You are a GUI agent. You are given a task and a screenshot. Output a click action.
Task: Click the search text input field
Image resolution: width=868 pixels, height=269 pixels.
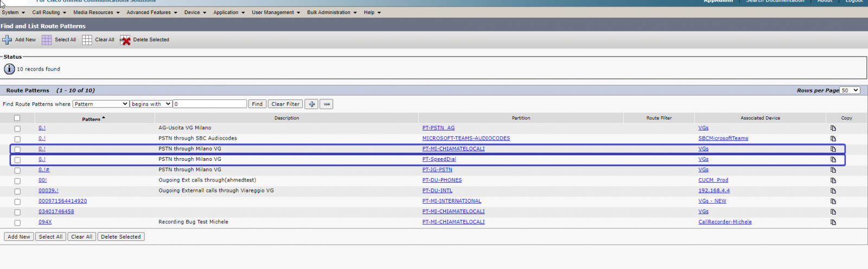click(x=209, y=104)
